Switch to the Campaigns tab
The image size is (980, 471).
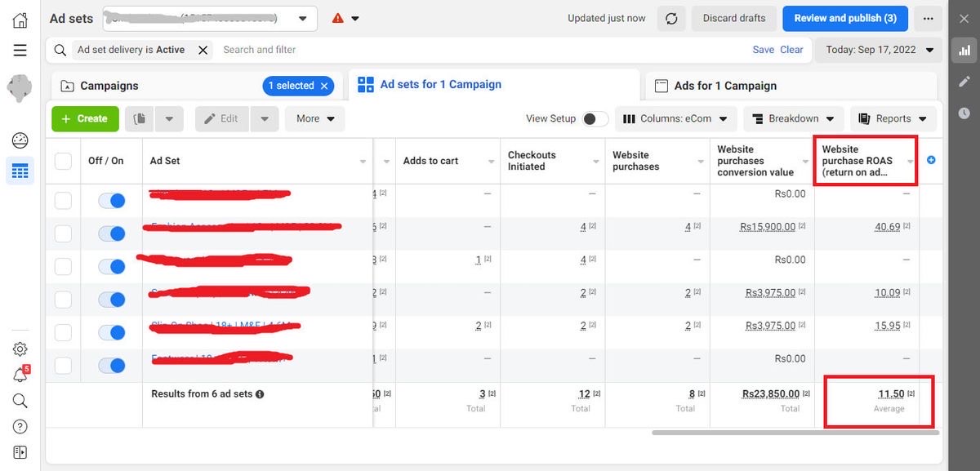coord(109,86)
